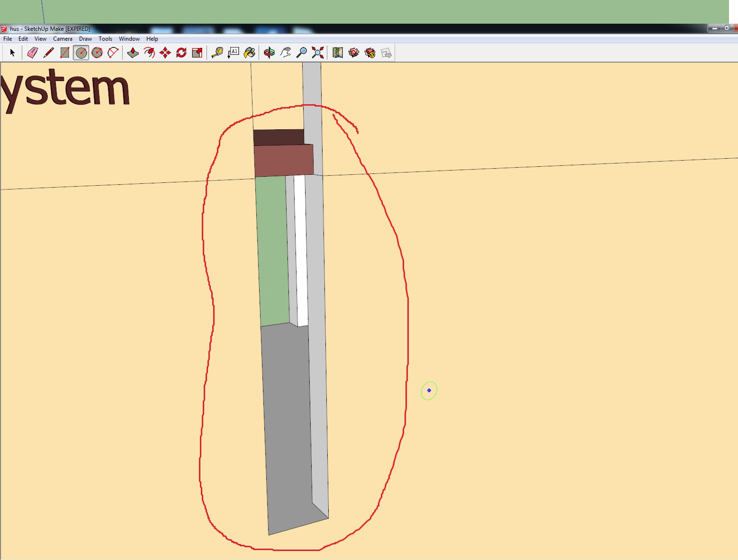This screenshot has height=560, width=738.
Task: Select the Tape Measure tool
Action: (x=217, y=53)
